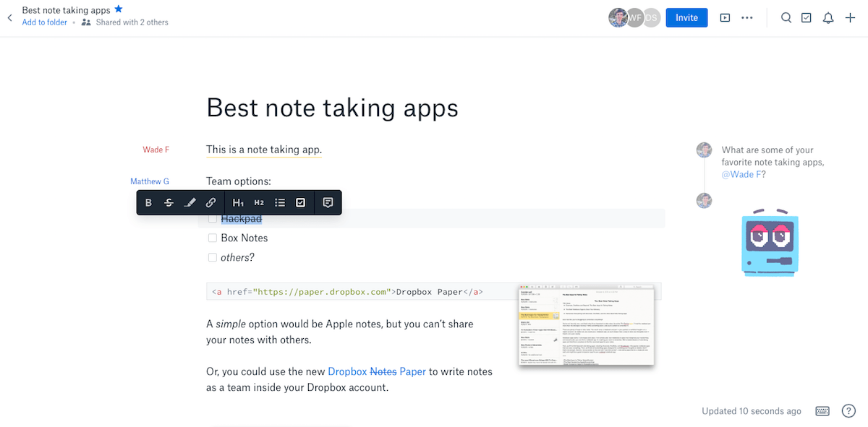Check the Box Notes checkbox
Image resolution: width=868 pixels, height=427 pixels.
(213, 238)
